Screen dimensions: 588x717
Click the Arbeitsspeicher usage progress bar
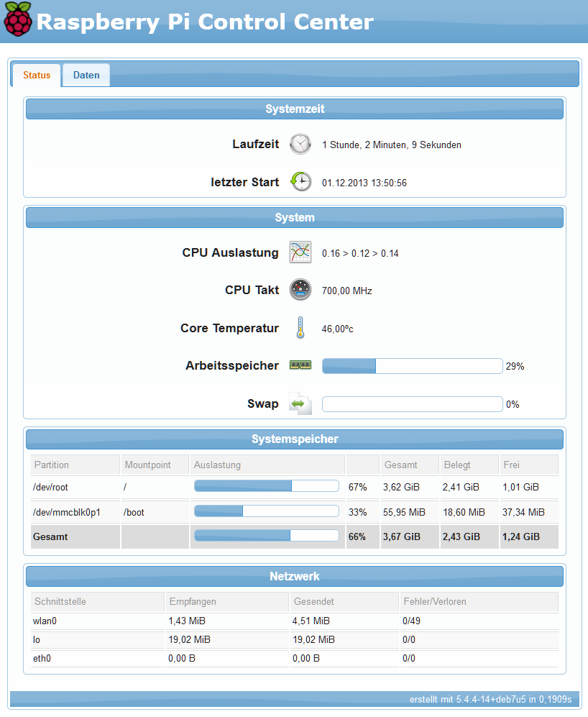(x=413, y=366)
